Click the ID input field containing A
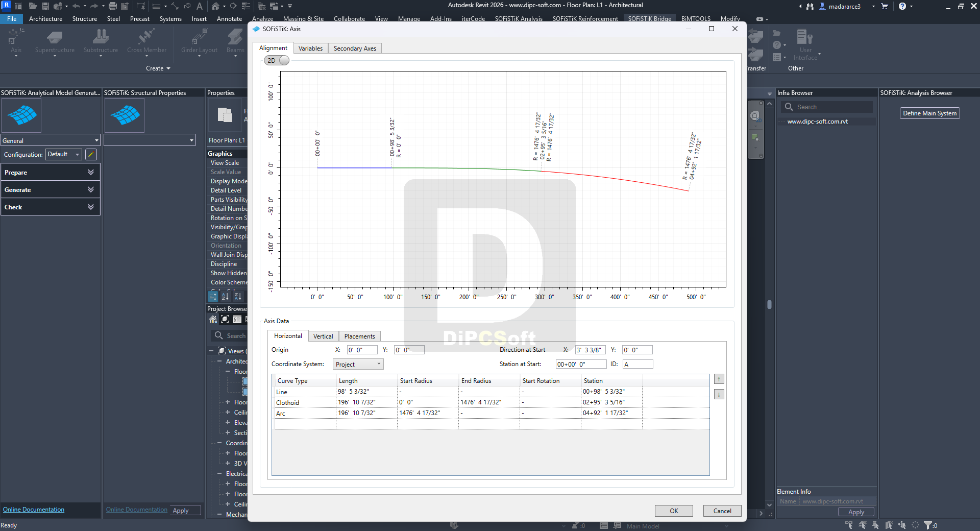This screenshot has height=531, width=980. 638,364
